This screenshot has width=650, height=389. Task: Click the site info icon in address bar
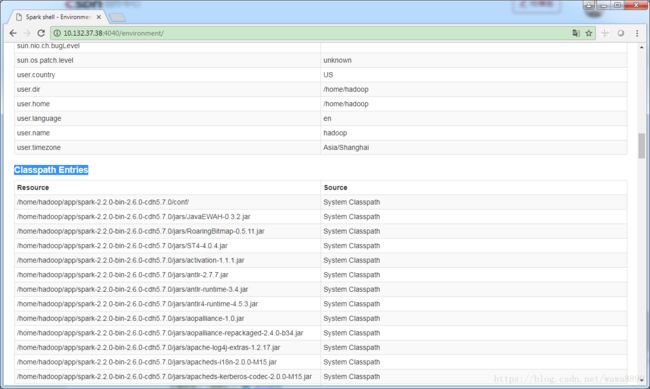click(57, 33)
